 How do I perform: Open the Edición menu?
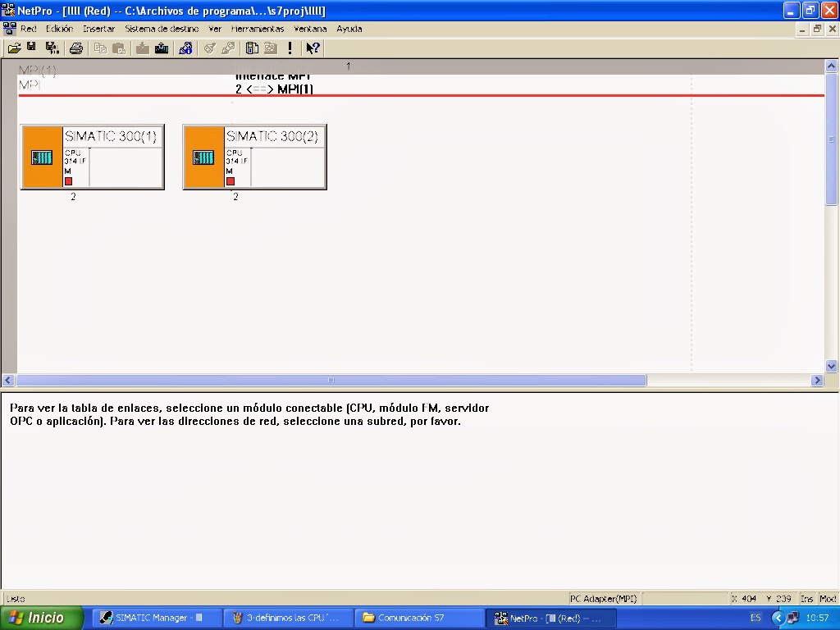click(x=59, y=29)
